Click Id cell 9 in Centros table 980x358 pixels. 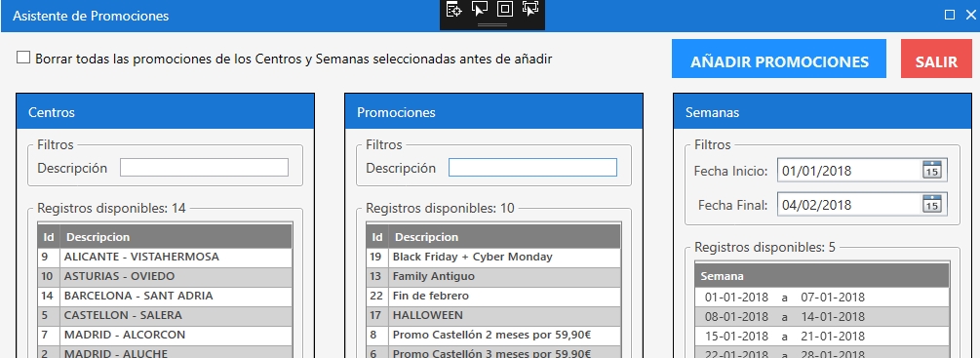coord(50,257)
